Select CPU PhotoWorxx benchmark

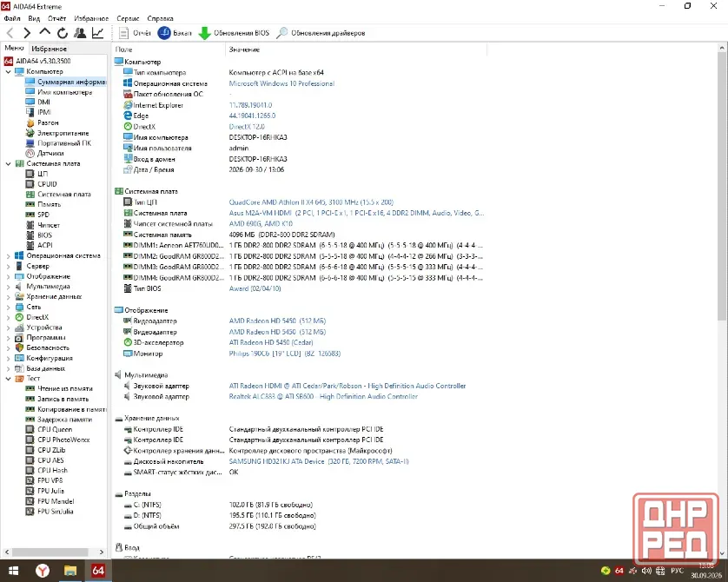point(63,440)
